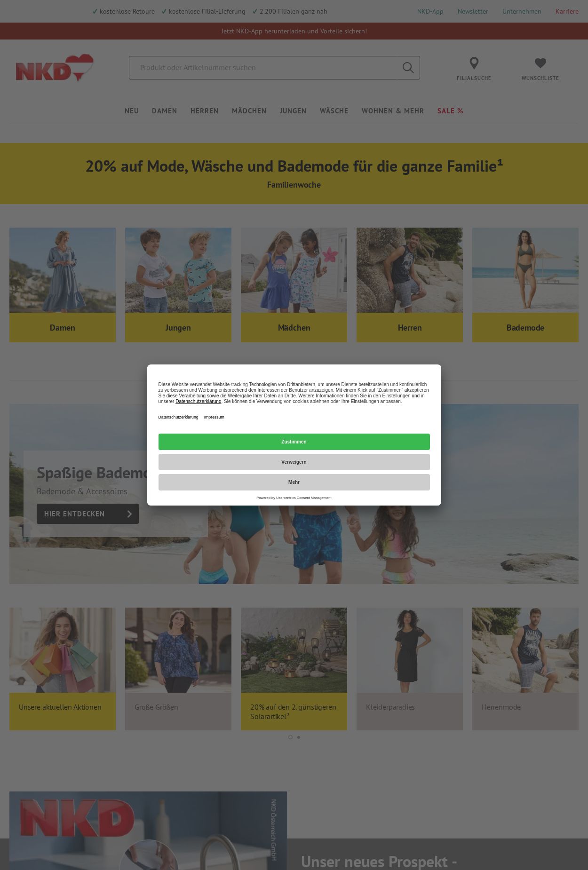Click Zustimmen to accept cookies

tap(294, 442)
